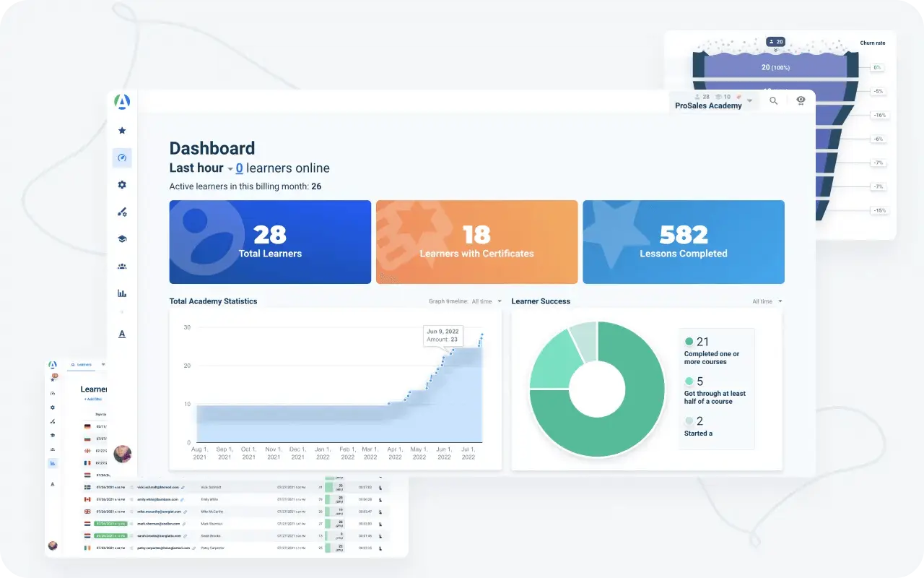
Task: Click the Total Learners card
Action: pos(270,242)
